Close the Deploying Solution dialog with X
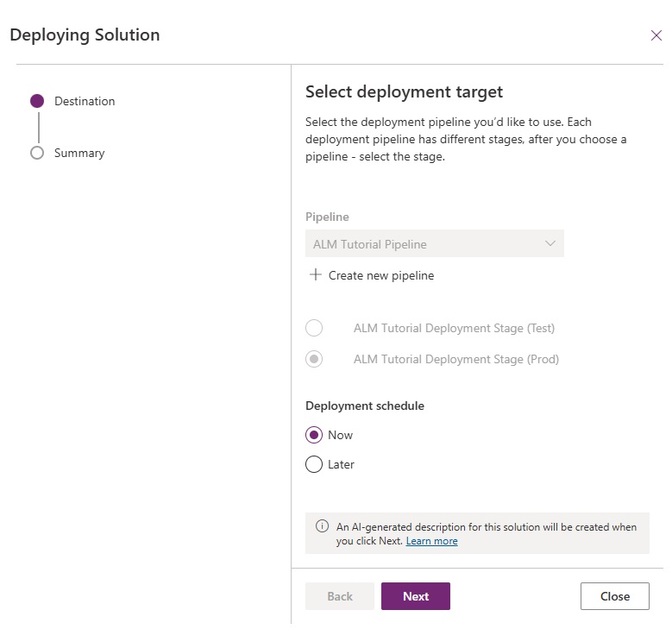Viewport: 672px width, 629px height. [656, 35]
